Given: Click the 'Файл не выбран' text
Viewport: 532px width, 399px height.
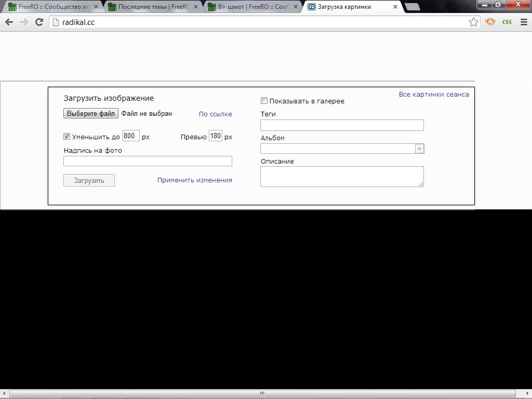Looking at the screenshot, I should 147,113.
